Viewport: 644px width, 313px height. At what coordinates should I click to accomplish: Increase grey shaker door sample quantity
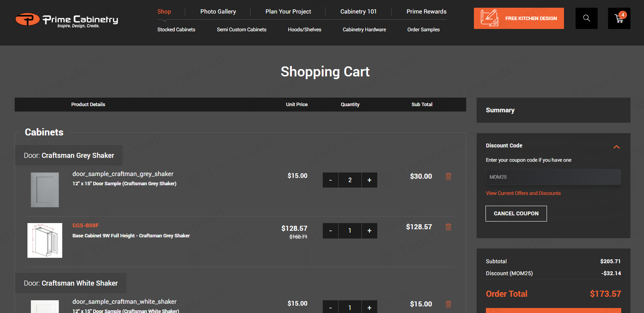click(370, 180)
